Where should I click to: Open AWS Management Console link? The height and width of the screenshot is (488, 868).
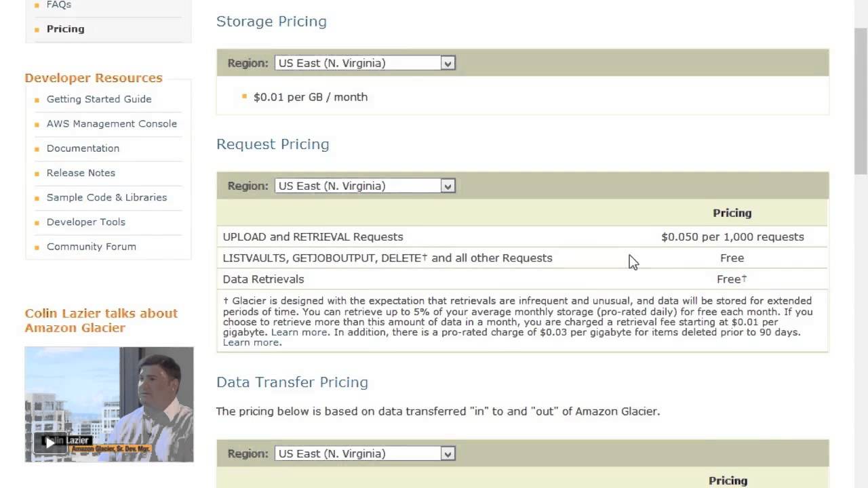click(x=112, y=123)
